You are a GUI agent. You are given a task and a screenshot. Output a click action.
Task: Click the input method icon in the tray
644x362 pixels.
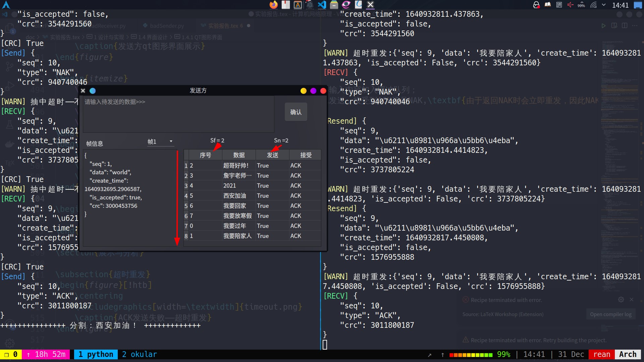tap(559, 5)
